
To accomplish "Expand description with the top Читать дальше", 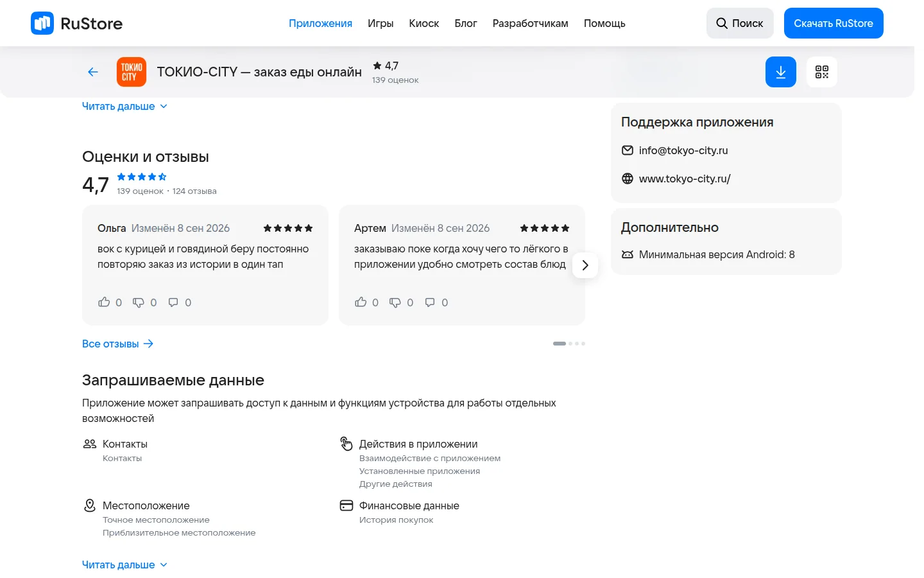I will 124,106.
